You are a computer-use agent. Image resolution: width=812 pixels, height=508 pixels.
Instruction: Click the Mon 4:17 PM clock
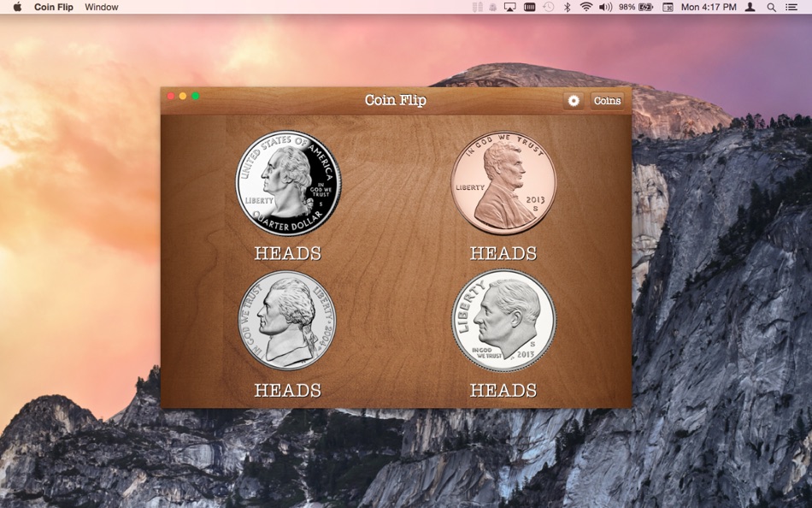[x=709, y=7]
